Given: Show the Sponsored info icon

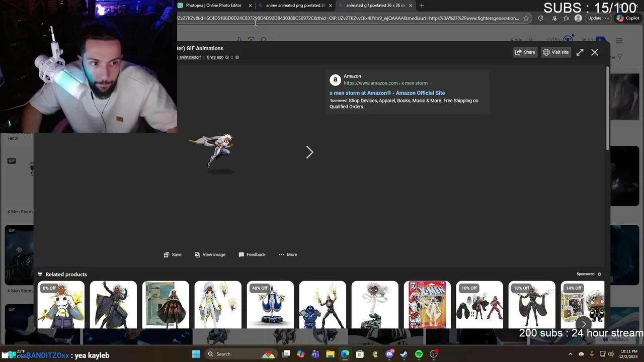Looking at the screenshot, I should tap(599, 274).
